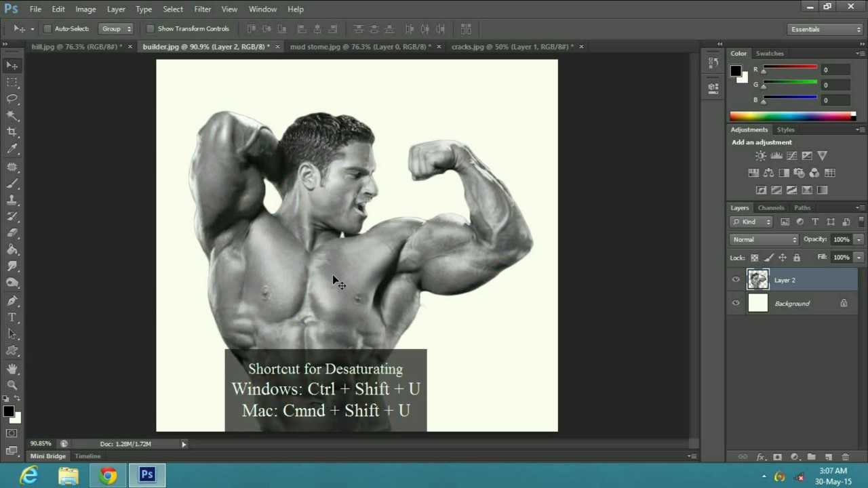Viewport: 868px width, 488px height.
Task: Add a Curves adjustment layer
Action: pos(791,155)
